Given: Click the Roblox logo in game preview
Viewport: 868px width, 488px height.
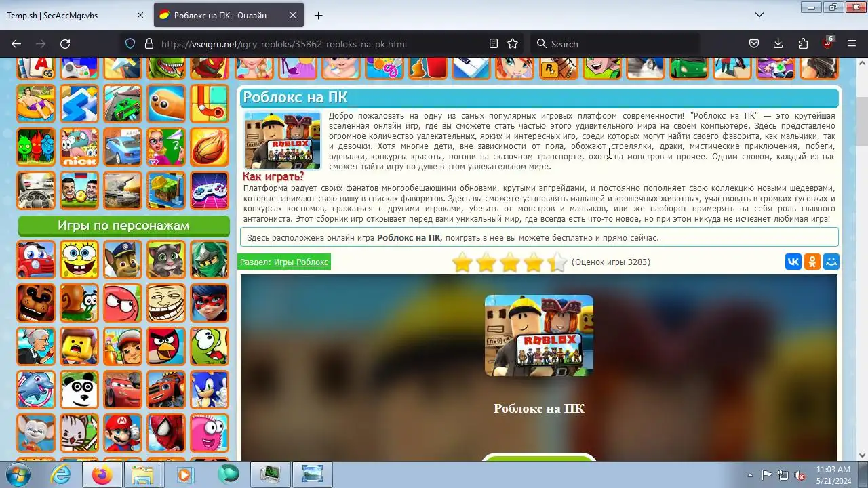Looking at the screenshot, I should [x=539, y=335].
